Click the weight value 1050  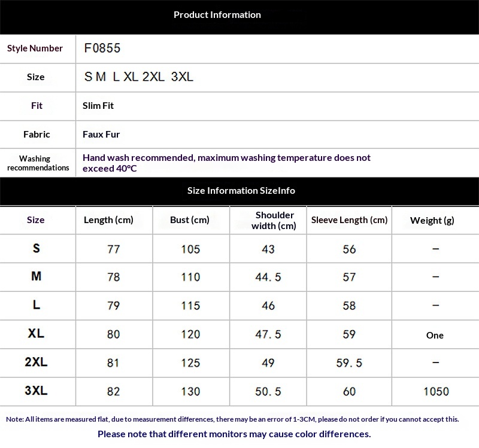(x=436, y=392)
